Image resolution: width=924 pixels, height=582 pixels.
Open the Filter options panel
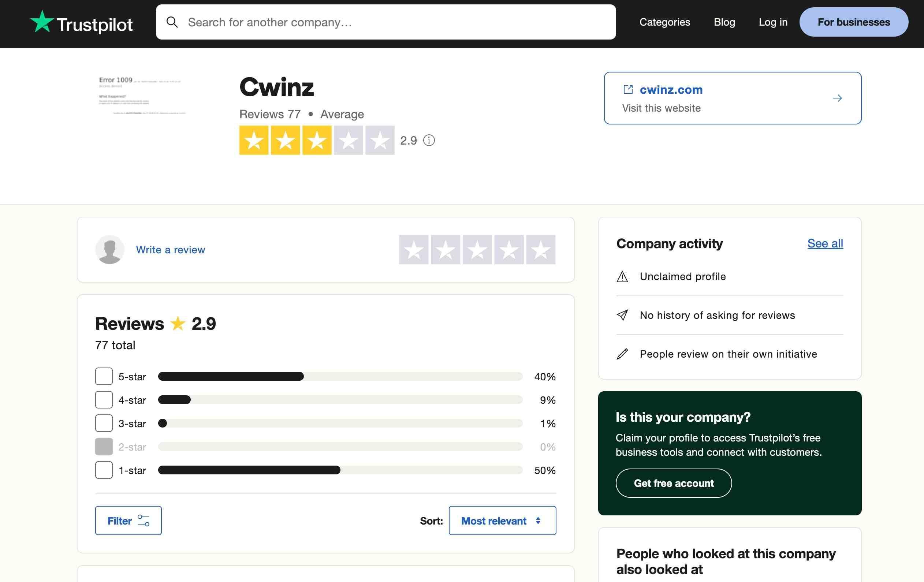[128, 521]
